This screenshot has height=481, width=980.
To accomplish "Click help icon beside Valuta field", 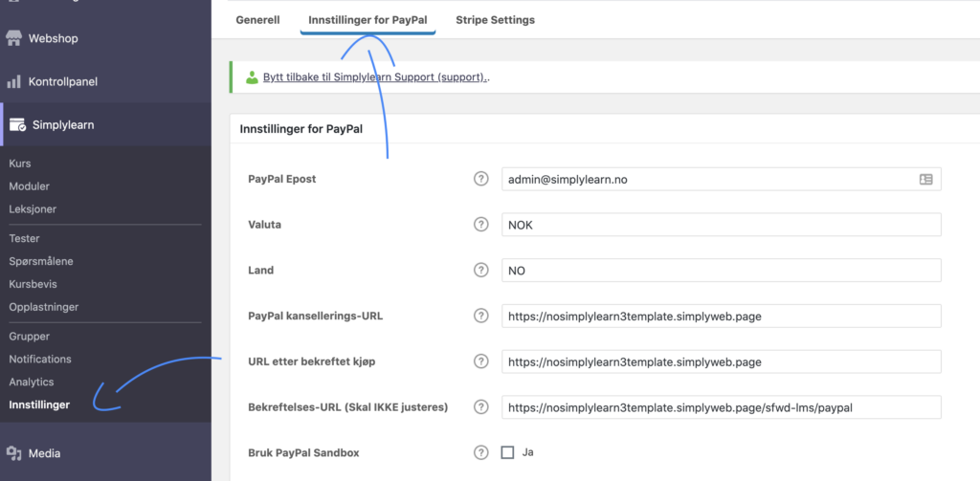I will tap(481, 225).
